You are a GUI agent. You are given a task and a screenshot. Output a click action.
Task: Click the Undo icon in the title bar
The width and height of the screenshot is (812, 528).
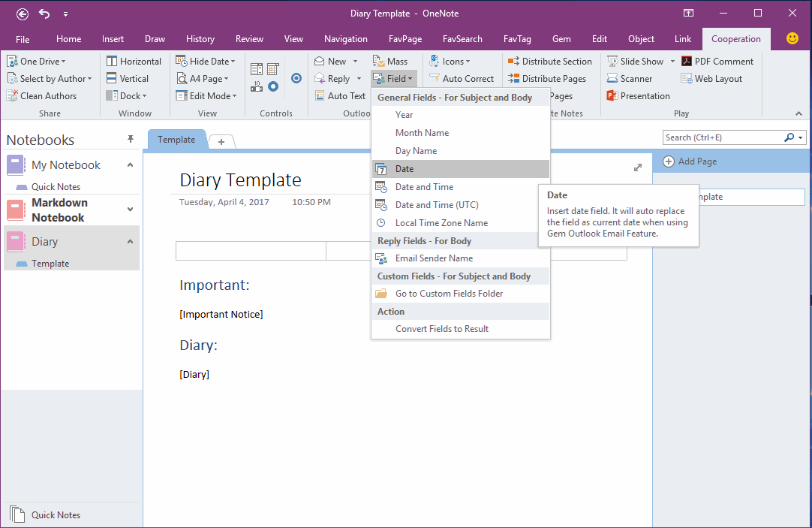(x=44, y=14)
